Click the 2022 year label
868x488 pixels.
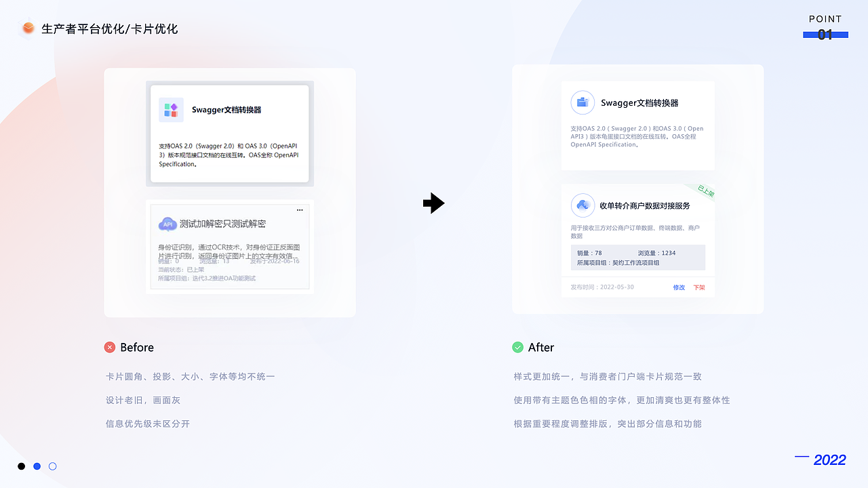point(830,460)
